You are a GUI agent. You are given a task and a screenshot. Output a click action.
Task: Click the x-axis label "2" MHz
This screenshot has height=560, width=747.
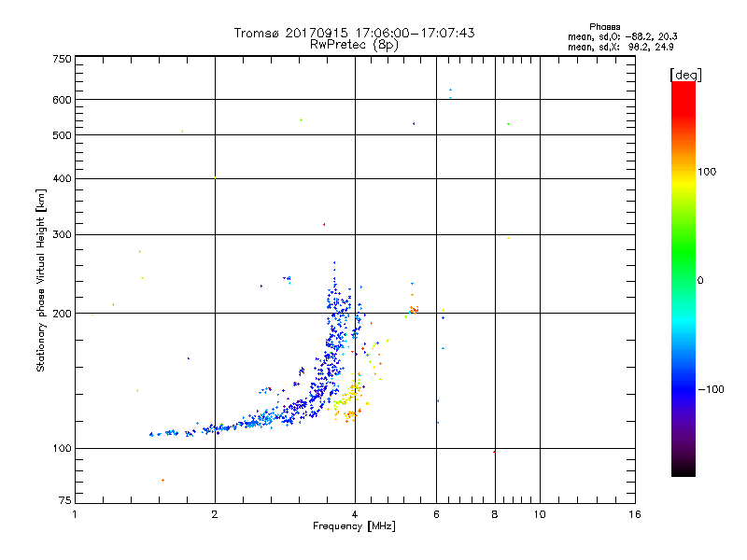pyautogui.click(x=215, y=514)
